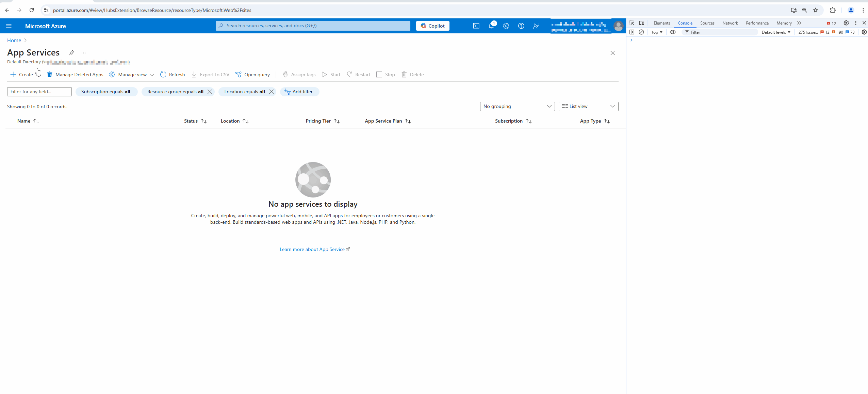The width and height of the screenshot is (868, 394).
Task: Expand the Manage view dropdown
Action: [132, 75]
